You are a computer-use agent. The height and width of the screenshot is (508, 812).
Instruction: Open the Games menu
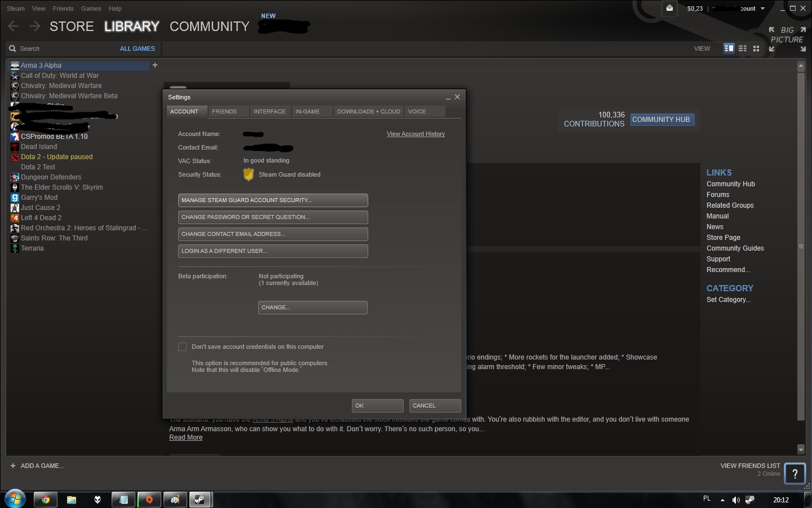91,8
